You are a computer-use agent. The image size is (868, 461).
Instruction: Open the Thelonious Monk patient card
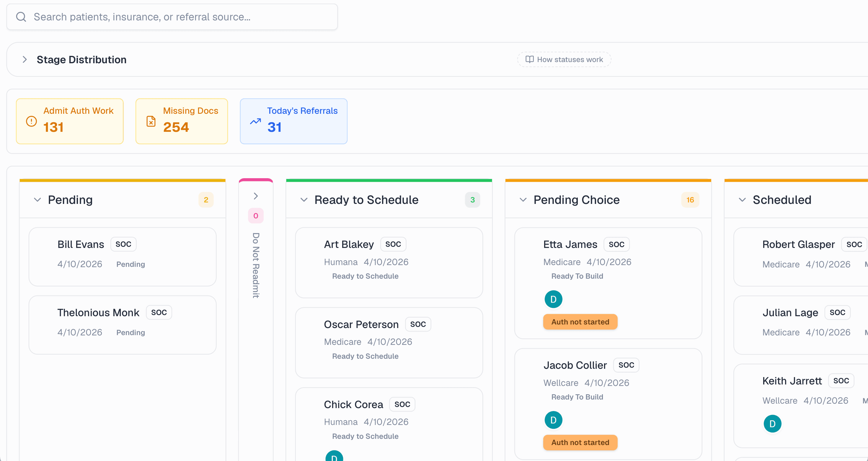pyautogui.click(x=123, y=325)
